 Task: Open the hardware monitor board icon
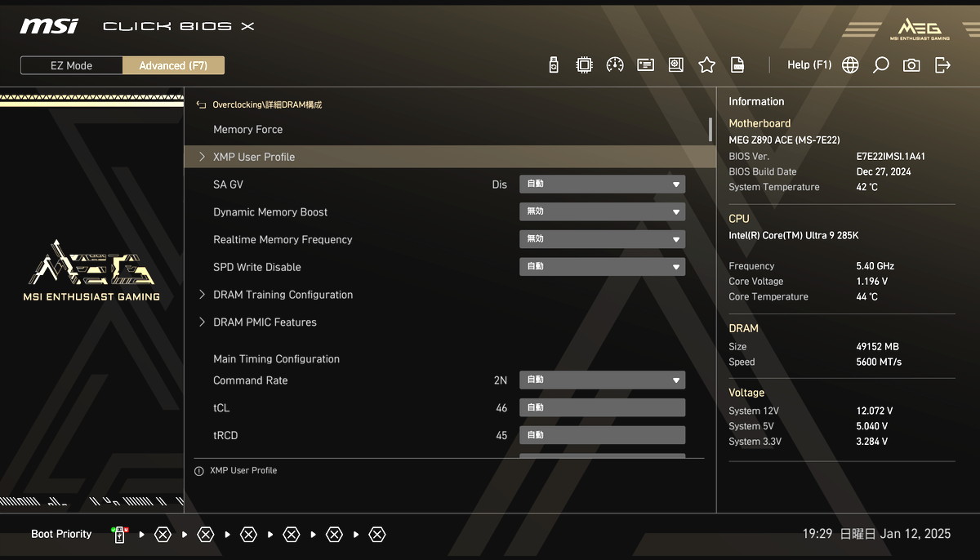point(676,65)
